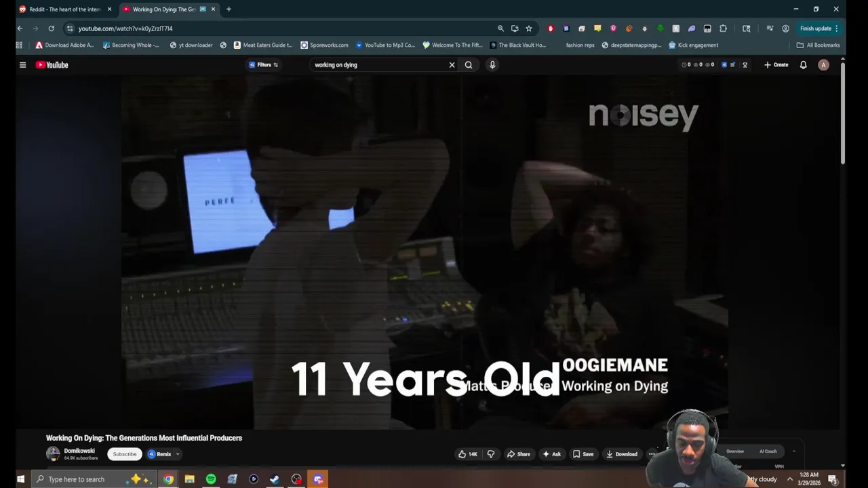
Task: Share the video
Action: [518, 454]
